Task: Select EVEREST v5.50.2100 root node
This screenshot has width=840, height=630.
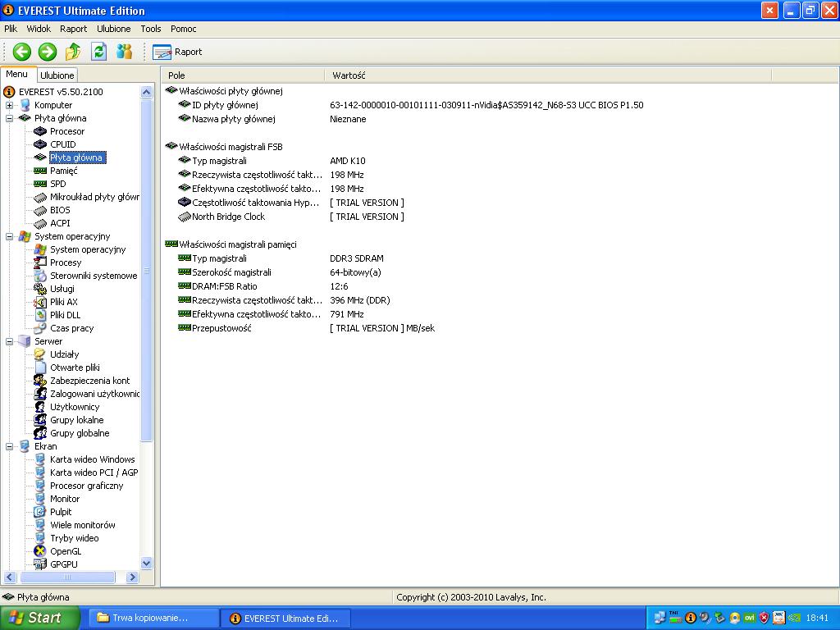Action: coord(61,92)
